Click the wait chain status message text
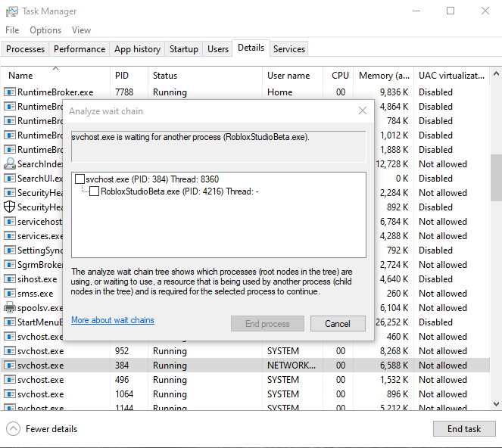 click(190, 137)
